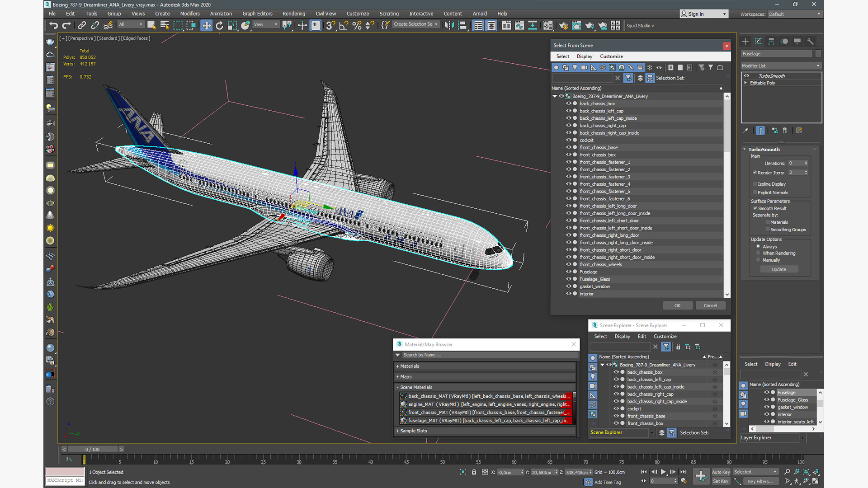
Task: Click Zoom Extents All Selected in viewport controls
Action: point(816,472)
